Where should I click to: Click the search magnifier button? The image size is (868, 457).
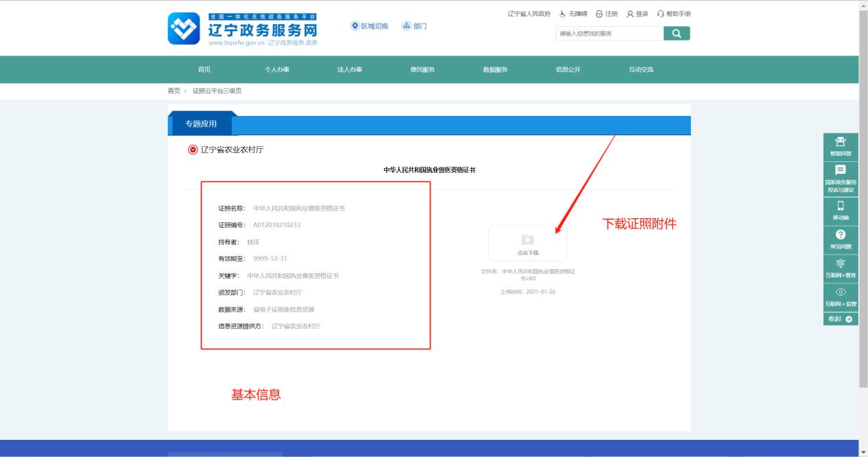tap(676, 33)
